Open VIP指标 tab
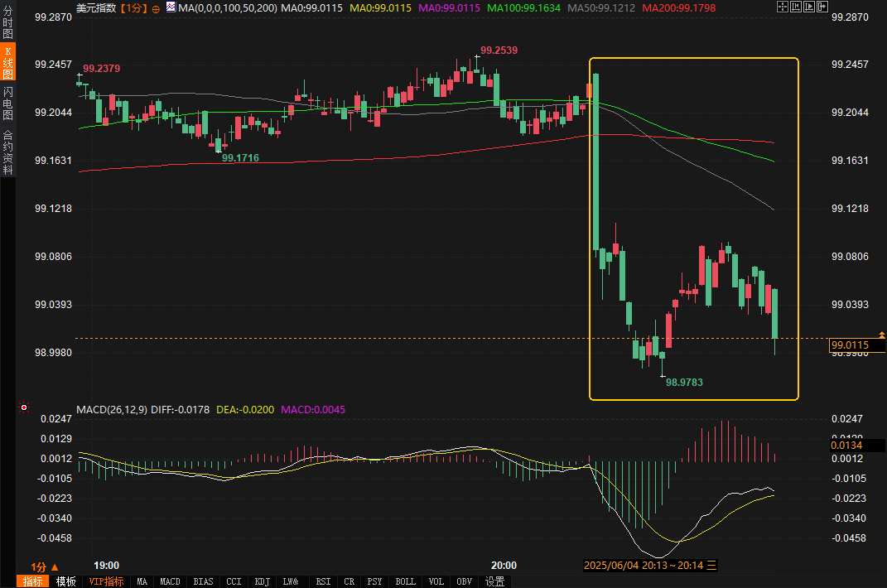887x588 pixels. point(106,581)
